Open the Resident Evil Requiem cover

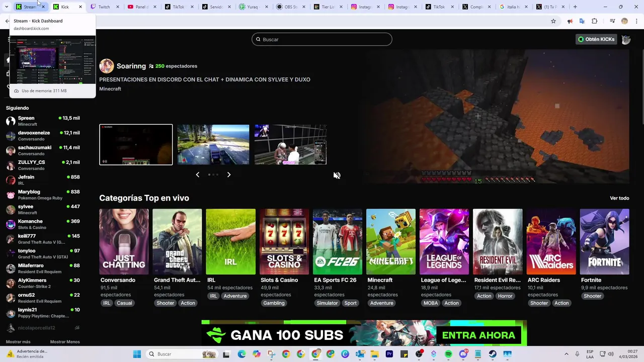498,242
